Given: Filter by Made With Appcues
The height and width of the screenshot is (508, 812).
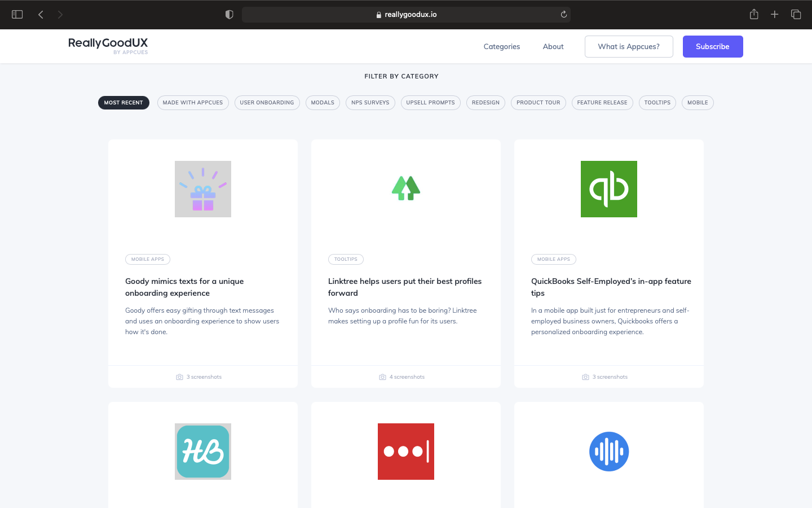Looking at the screenshot, I should 193,103.
